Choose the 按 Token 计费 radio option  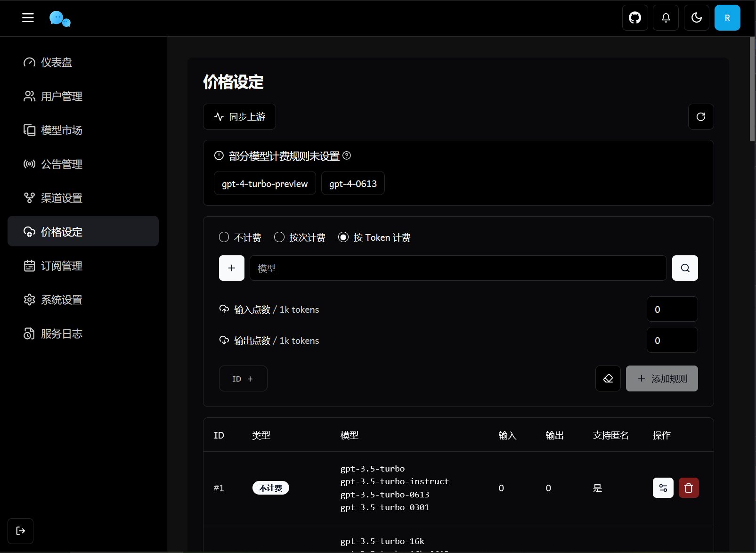[343, 237]
